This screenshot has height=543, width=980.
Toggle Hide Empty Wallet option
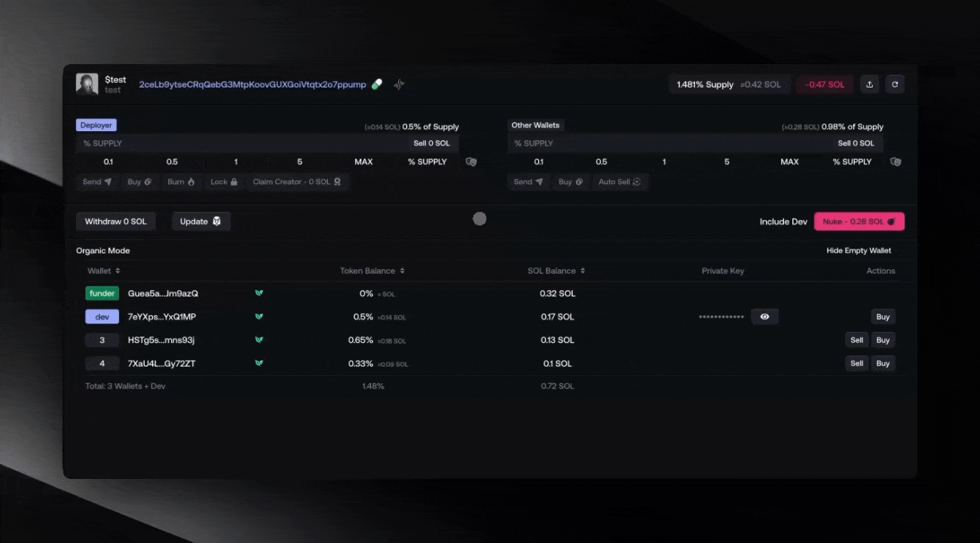859,250
